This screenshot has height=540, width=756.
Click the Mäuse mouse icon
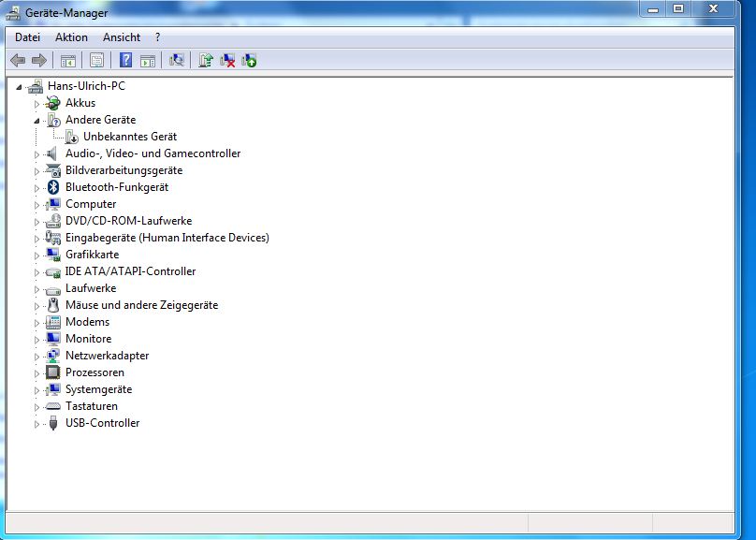pos(53,305)
